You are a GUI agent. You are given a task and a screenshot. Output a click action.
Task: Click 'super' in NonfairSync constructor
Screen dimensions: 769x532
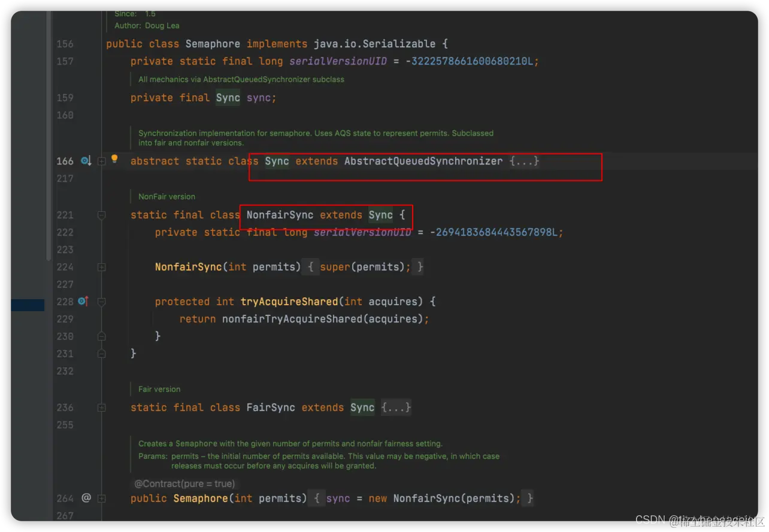pos(335,267)
